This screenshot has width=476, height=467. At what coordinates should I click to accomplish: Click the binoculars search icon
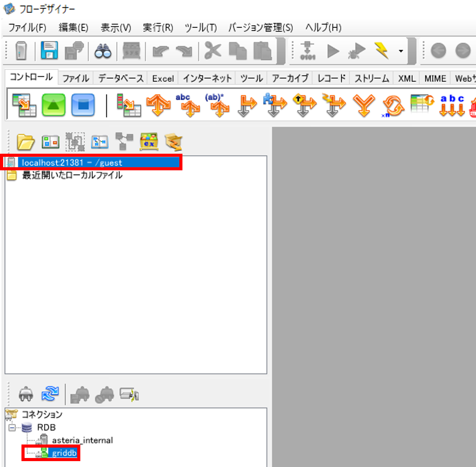103,51
